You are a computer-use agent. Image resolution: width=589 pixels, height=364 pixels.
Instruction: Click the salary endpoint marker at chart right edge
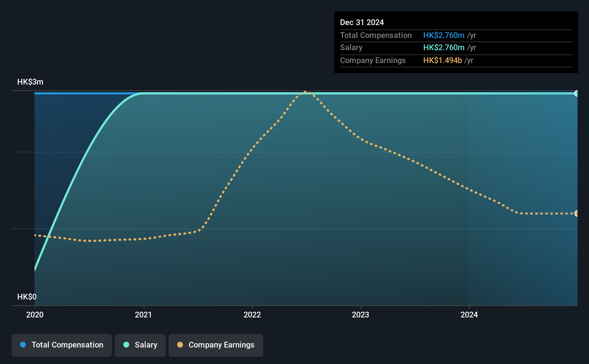point(577,94)
